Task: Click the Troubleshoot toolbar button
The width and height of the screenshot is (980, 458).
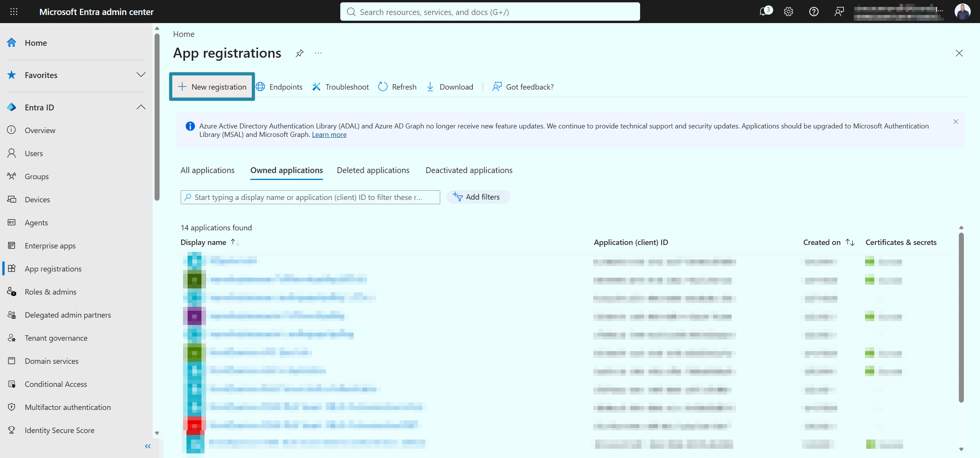Action: [340, 87]
